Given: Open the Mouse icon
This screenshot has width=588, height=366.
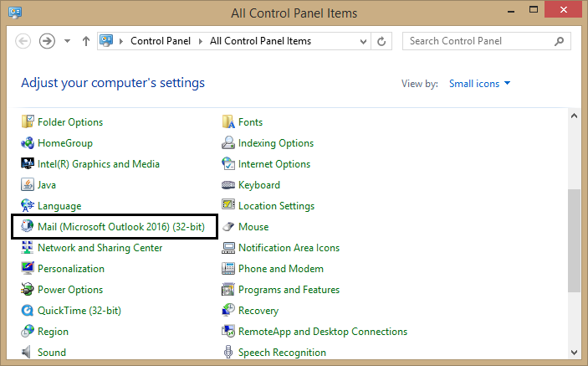Looking at the screenshot, I should coord(228,227).
